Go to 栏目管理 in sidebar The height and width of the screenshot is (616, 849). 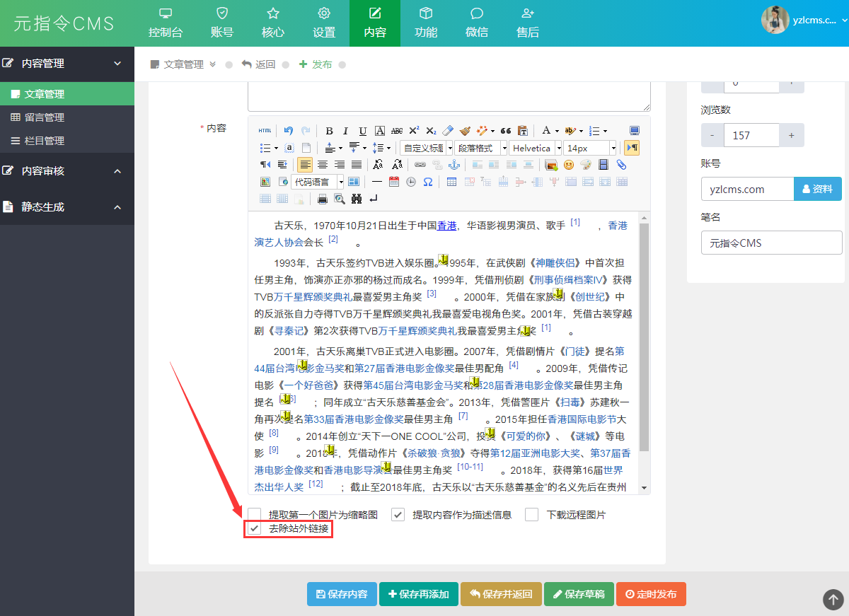[x=44, y=141]
